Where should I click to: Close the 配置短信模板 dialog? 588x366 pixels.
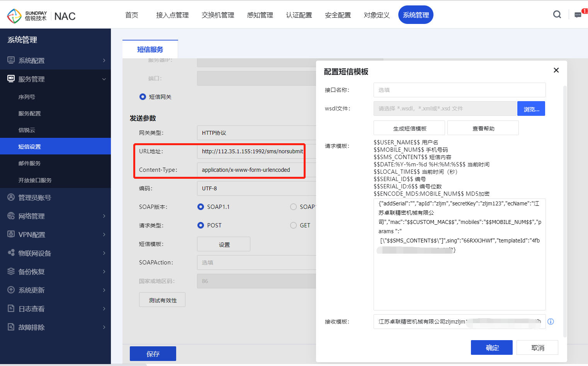[x=556, y=70]
